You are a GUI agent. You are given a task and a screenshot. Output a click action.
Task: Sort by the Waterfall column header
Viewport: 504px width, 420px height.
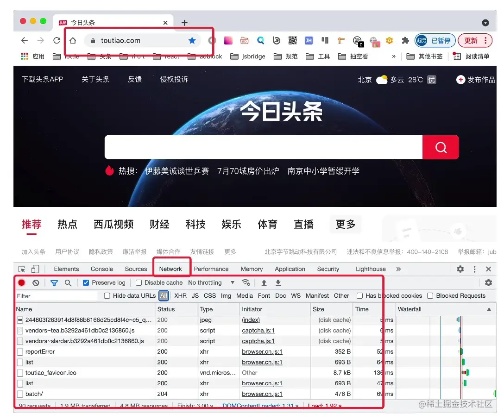[x=445, y=309]
